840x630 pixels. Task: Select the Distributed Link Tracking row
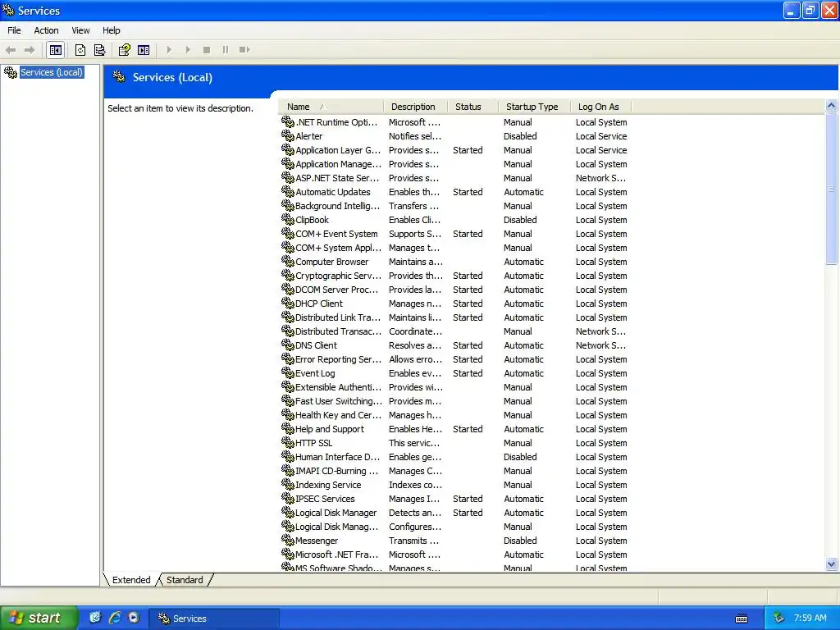(454, 317)
